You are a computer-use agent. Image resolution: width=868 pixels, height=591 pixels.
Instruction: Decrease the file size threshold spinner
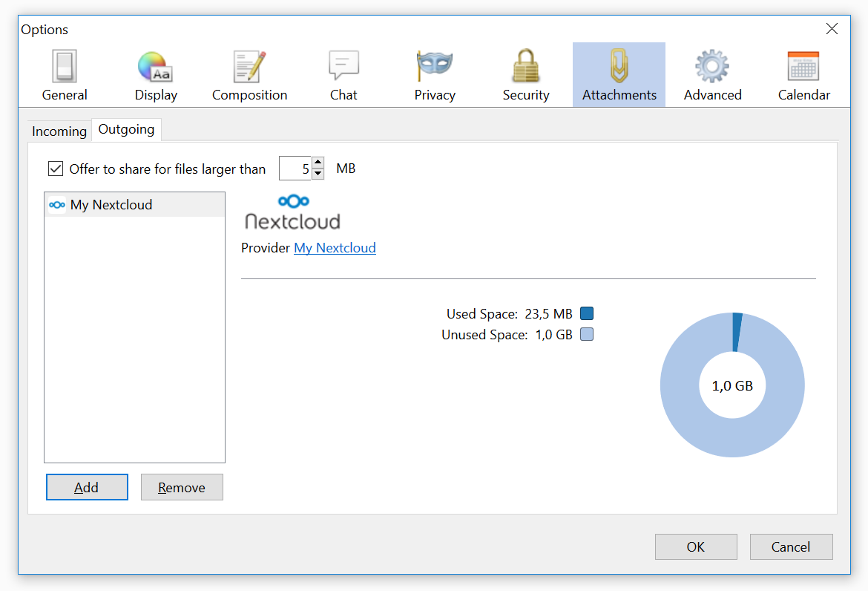tap(318, 173)
